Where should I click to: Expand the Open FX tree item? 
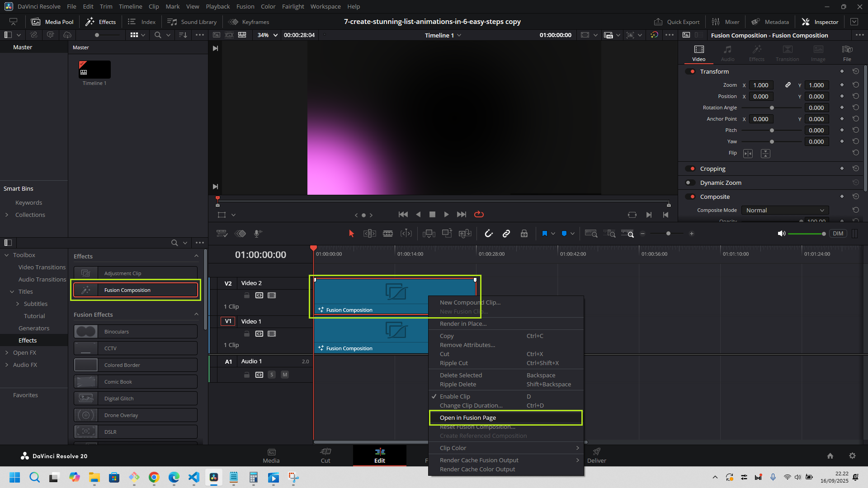pyautogui.click(x=7, y=352)
